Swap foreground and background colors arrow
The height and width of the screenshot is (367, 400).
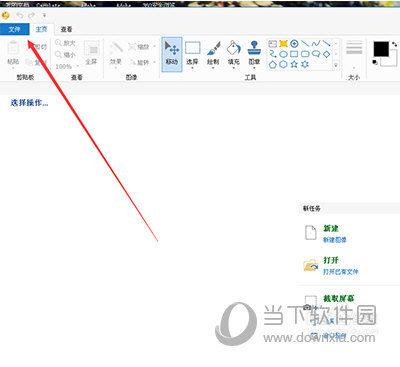pyautogui.click(x=394, y=44)
